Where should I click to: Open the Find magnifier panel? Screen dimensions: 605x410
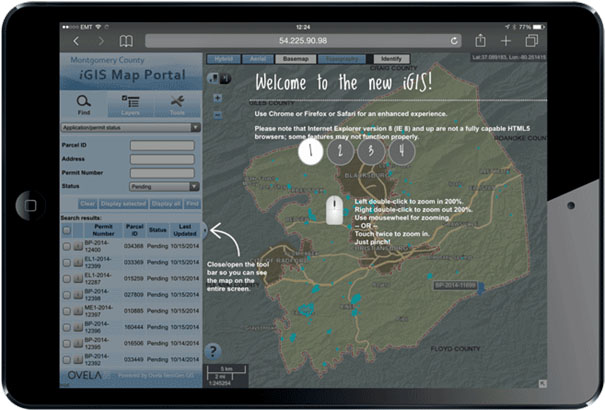(x=84, y=105)
